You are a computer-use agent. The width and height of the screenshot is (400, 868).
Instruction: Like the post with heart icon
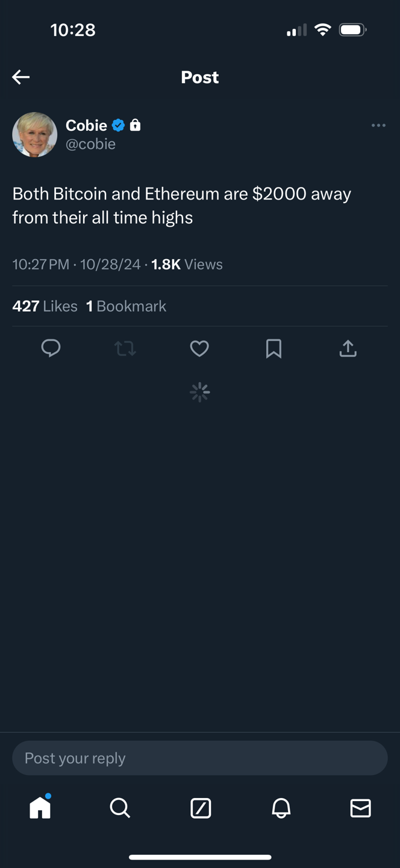click(199, 348)
